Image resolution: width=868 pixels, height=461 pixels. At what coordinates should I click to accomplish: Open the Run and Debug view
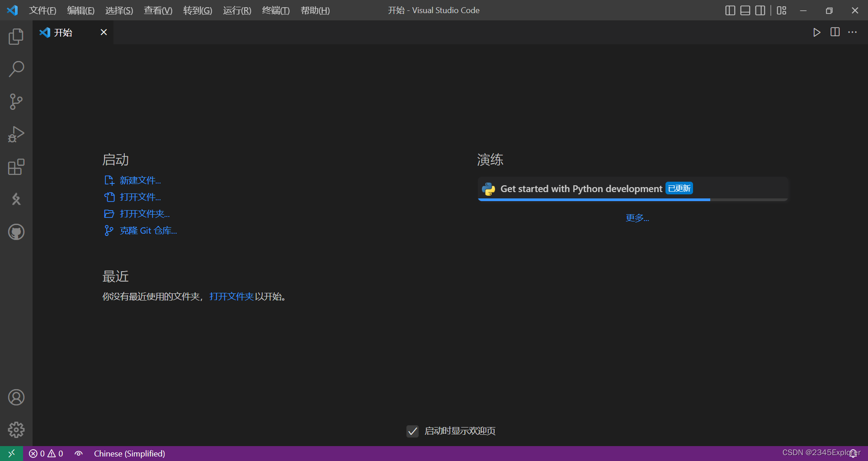pos(16,134)
